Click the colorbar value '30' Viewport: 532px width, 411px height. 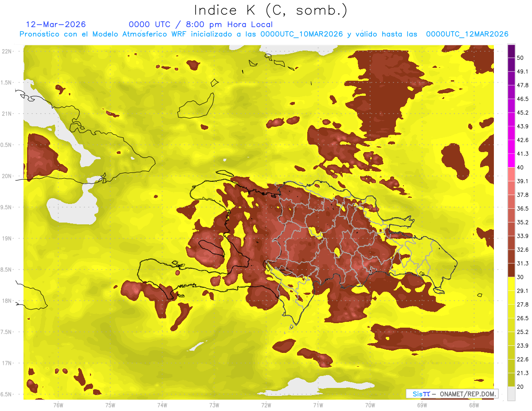click(x=520, y=277)
